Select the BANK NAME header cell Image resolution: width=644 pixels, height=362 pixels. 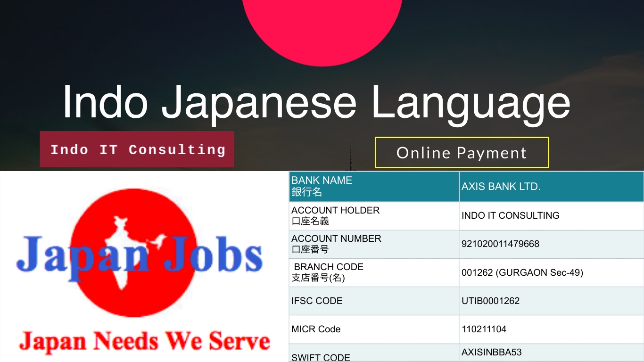pyautogui.click(x=374, y=187)
